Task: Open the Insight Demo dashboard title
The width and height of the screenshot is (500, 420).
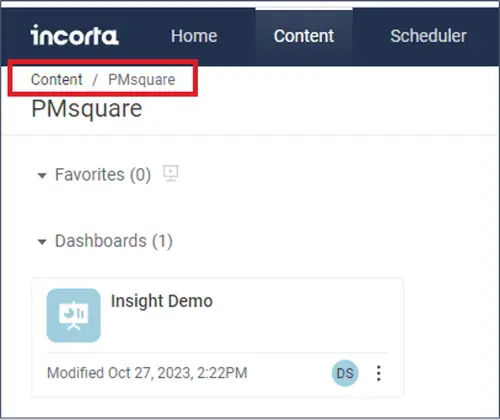Action: click(162, 301)
